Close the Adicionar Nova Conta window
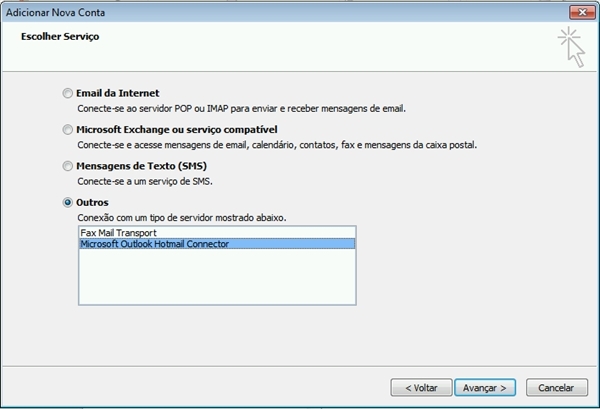This screenshot has width=600, height=409. pos(582,12)
